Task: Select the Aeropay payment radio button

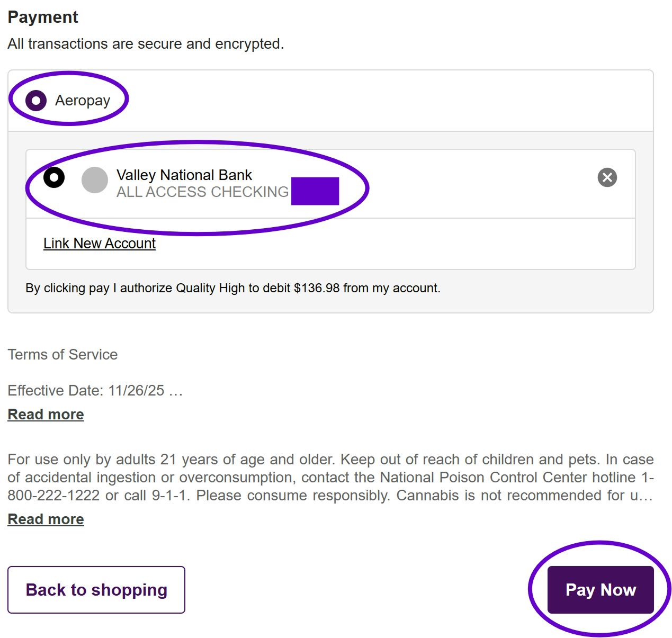Action: [x=36, y=100]
